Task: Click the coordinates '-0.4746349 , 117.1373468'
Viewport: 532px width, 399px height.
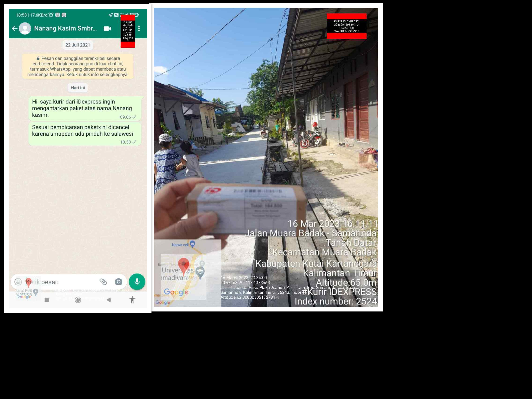Action: coord(245,283)
